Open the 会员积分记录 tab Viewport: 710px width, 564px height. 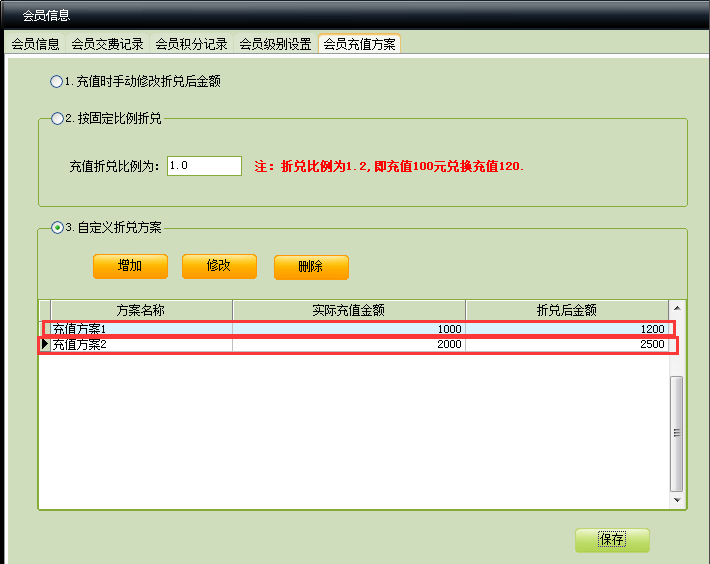[x=191, y=44]
